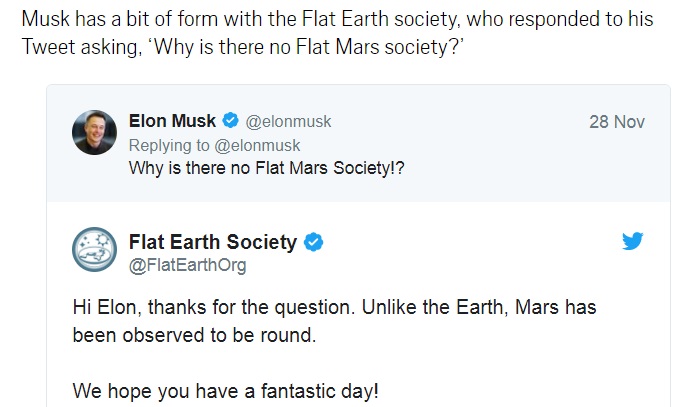Viewport: 690px width, 407px height.
Task: Open Elon Musk's profile photo
Action: coord(94,132)
